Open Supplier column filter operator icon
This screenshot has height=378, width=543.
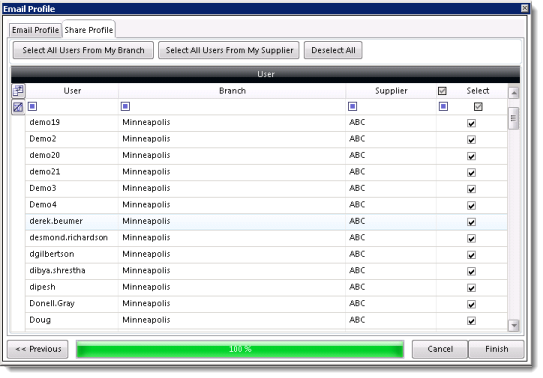(353, 106)
